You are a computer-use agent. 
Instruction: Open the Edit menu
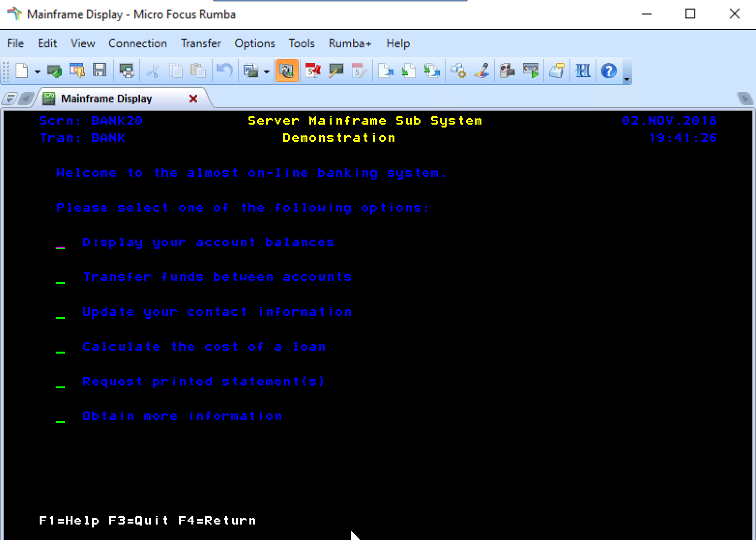pyautogui.click(x=47, y=43)
